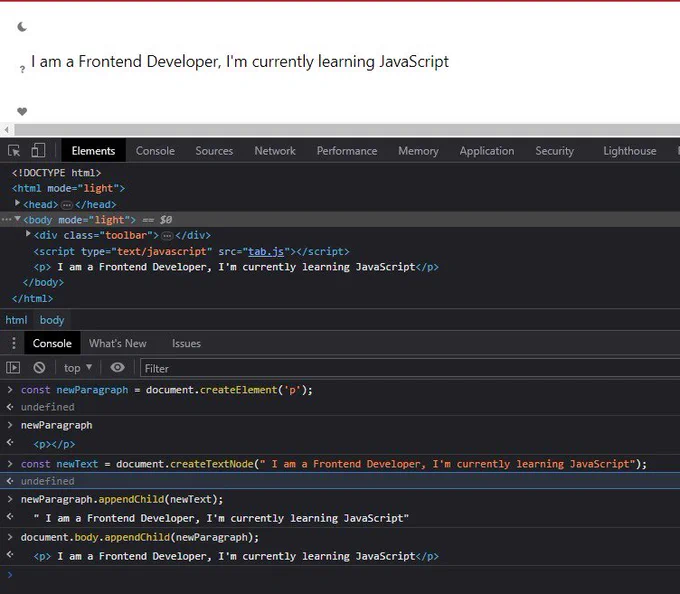Open the Sources tab
This screenshot has height=594, width=680.
point(214,151)
